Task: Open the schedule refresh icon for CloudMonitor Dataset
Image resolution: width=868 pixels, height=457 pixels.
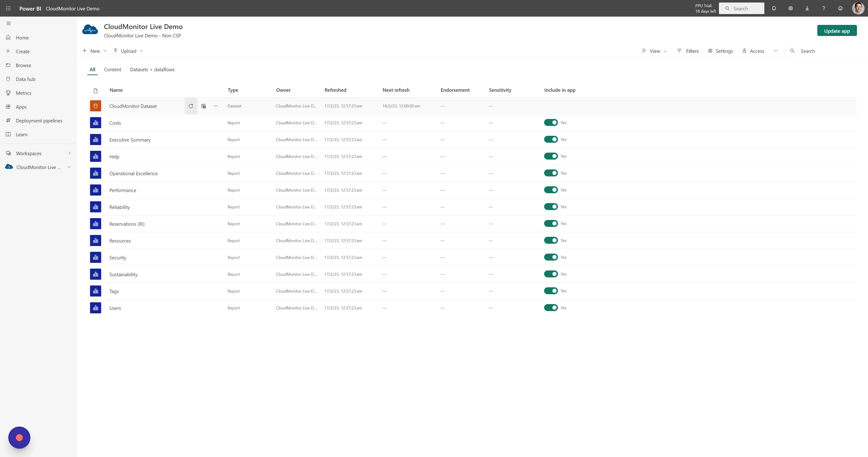Action: [x=203, y=106]
